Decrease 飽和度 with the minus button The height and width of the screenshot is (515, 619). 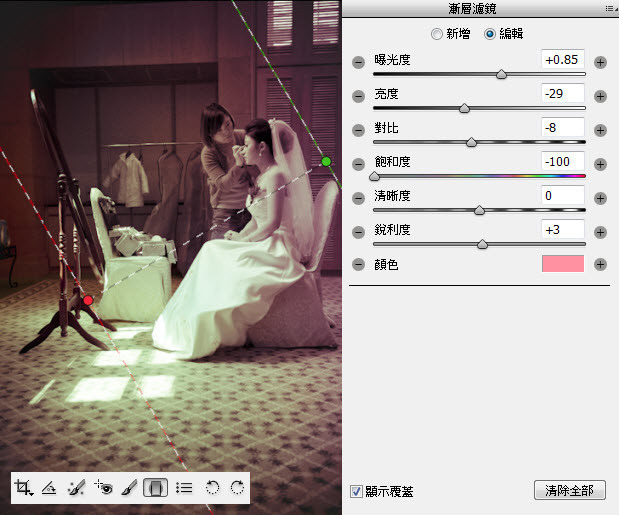(358, 164)
